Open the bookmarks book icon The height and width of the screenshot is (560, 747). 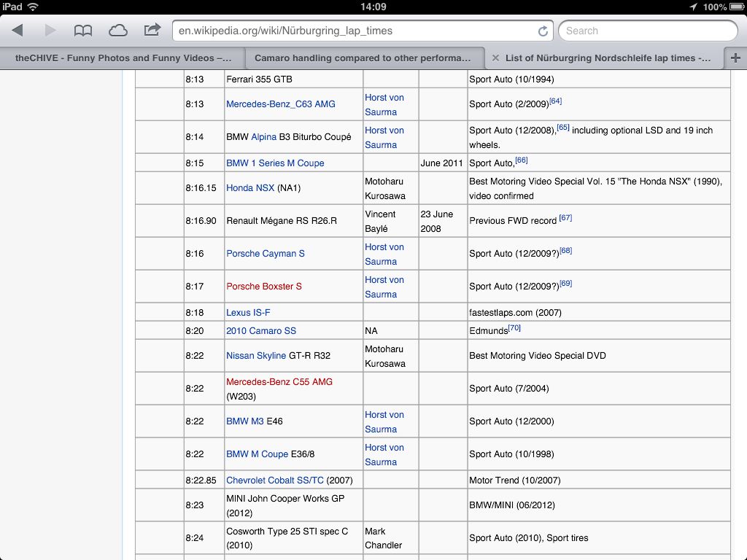(83, 31)
